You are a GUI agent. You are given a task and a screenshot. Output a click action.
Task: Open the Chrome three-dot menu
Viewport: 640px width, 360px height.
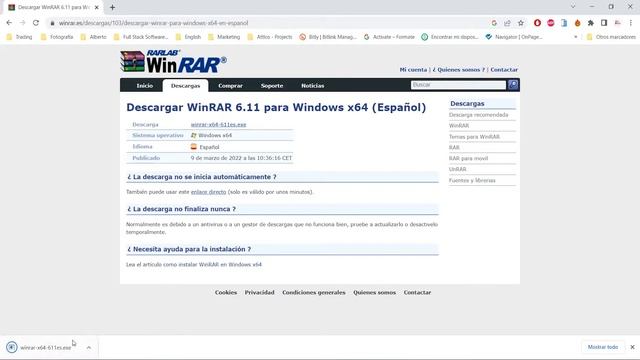click(631, 23)
